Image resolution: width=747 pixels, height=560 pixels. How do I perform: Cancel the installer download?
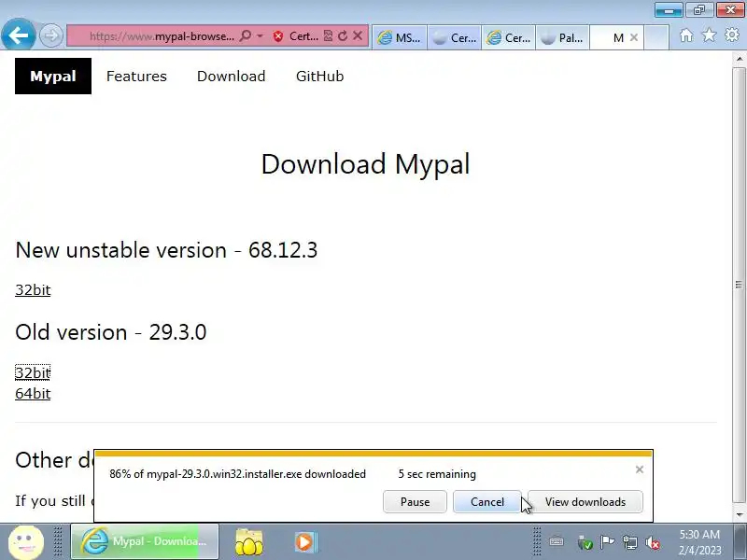pos(486,502)
